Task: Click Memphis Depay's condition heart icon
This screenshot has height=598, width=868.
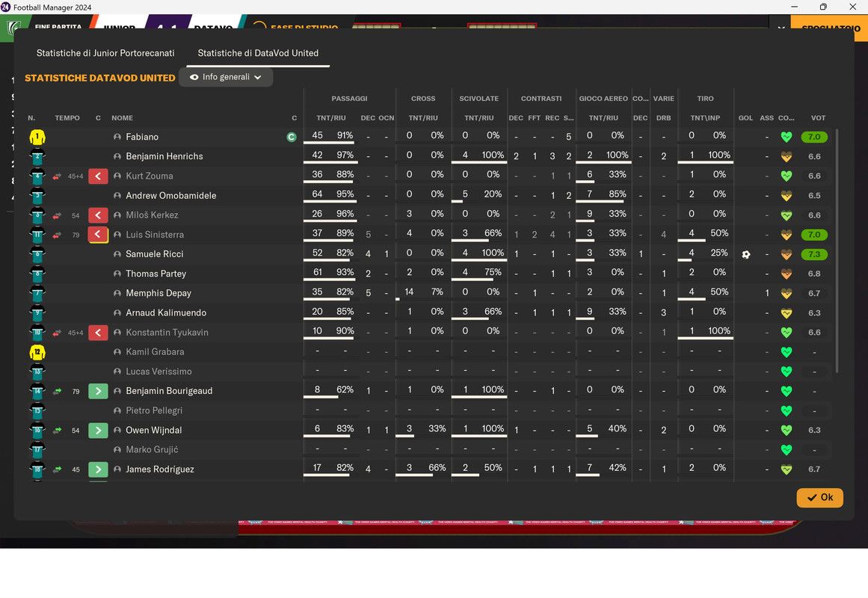Action: pyautogui.click(x=786, y=294)
